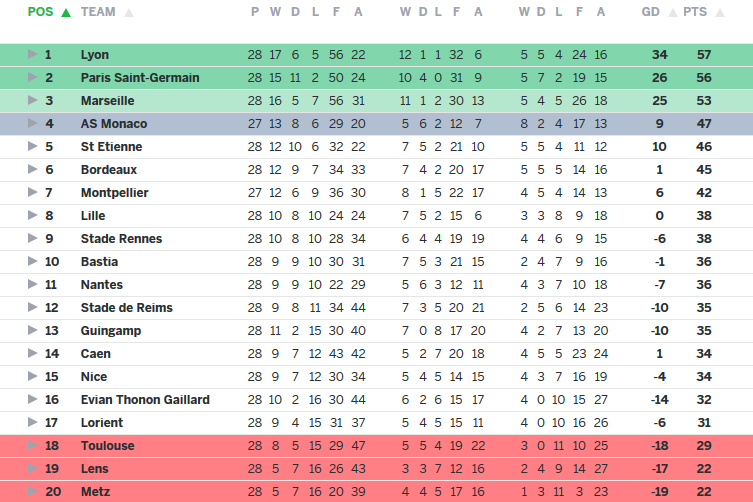This screenshot has height=502, width=753.
Task: Open the Marseille team link
Action: [x=107, y=100]
